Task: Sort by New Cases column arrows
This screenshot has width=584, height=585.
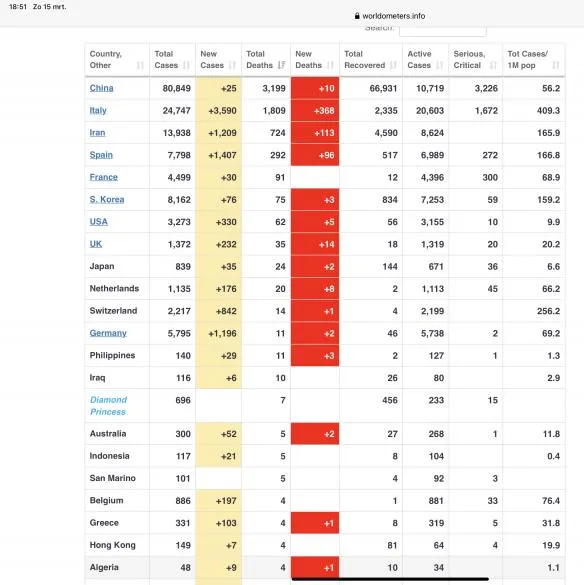Action: (x=232, y=65)
